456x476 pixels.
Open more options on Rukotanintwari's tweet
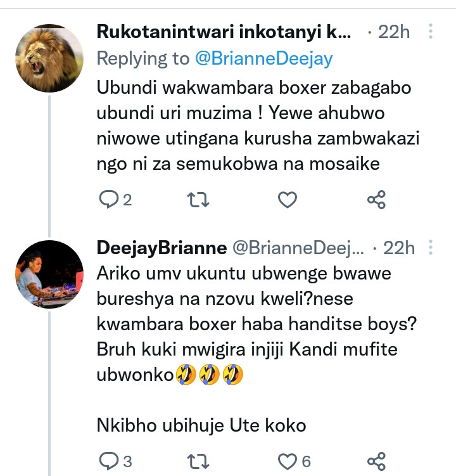(431, 32)
